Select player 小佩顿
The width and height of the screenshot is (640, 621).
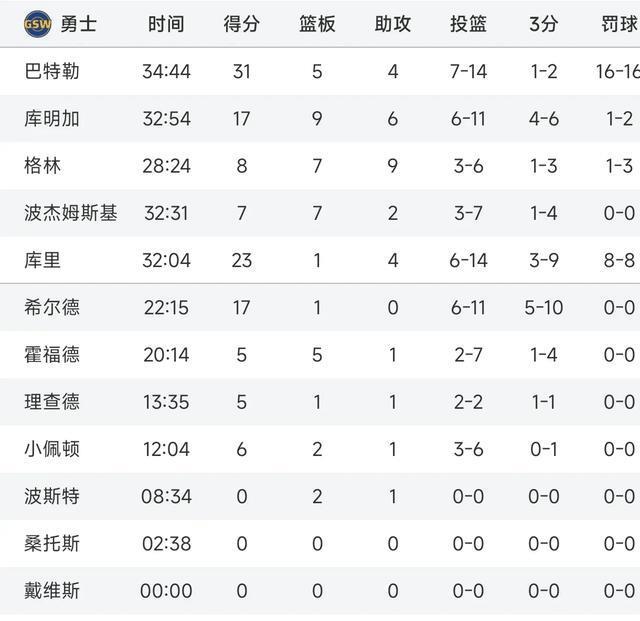tap(52, 449)
